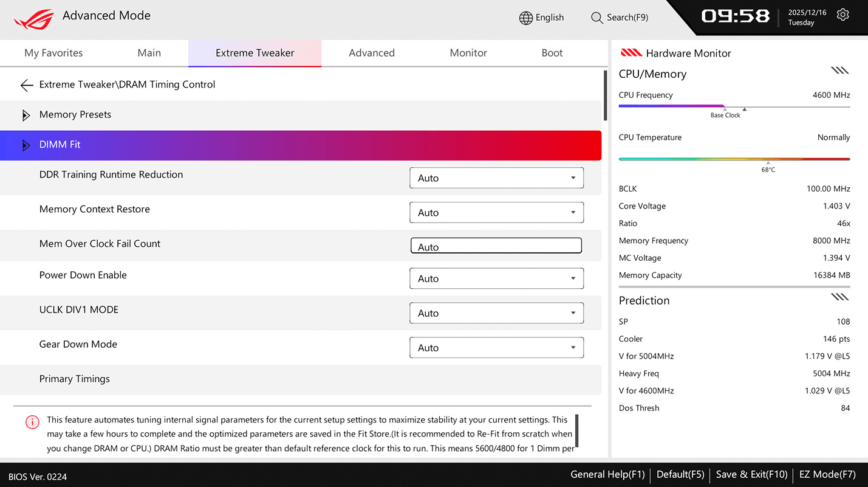Open settings gear icon in top corner
This screenshot has height=487, width=868.
coord(842,15)
